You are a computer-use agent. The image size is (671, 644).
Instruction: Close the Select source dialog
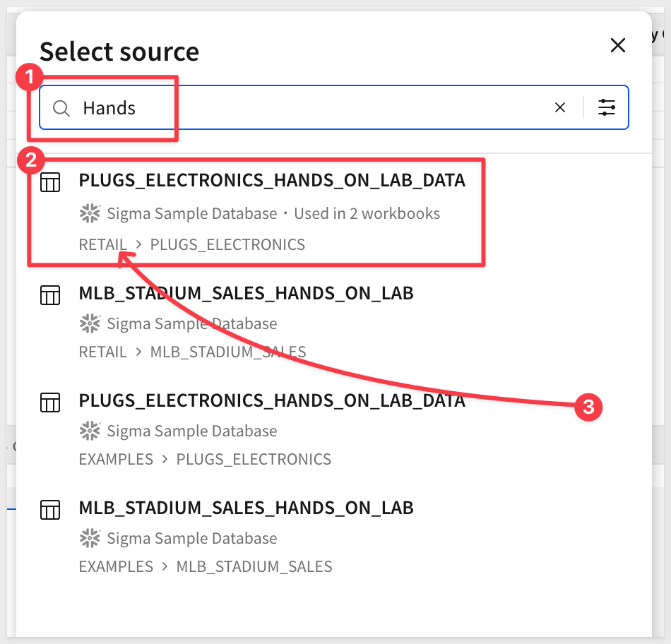point(617,46)
